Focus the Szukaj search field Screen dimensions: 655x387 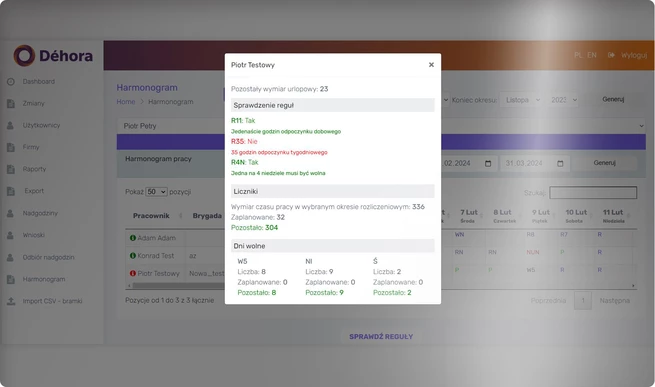point(593,193)
